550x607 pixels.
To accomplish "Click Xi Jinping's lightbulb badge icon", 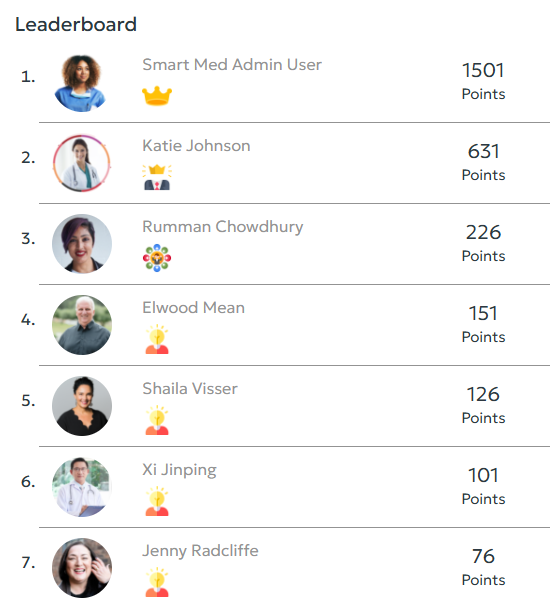I will [x=157, y=501].
